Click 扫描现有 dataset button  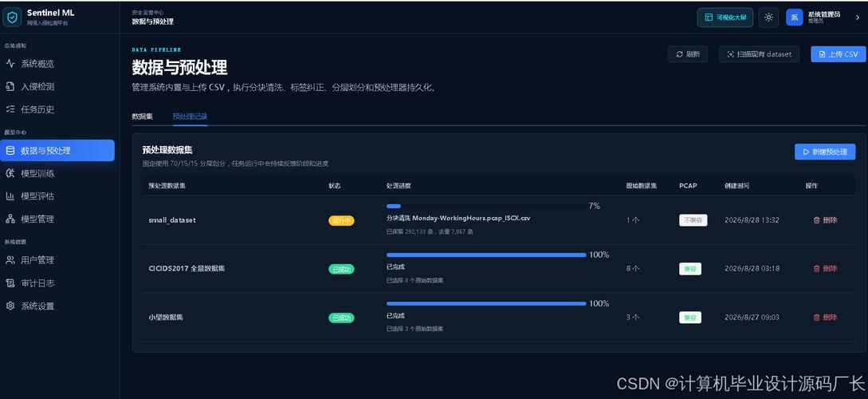click(759, 53)
